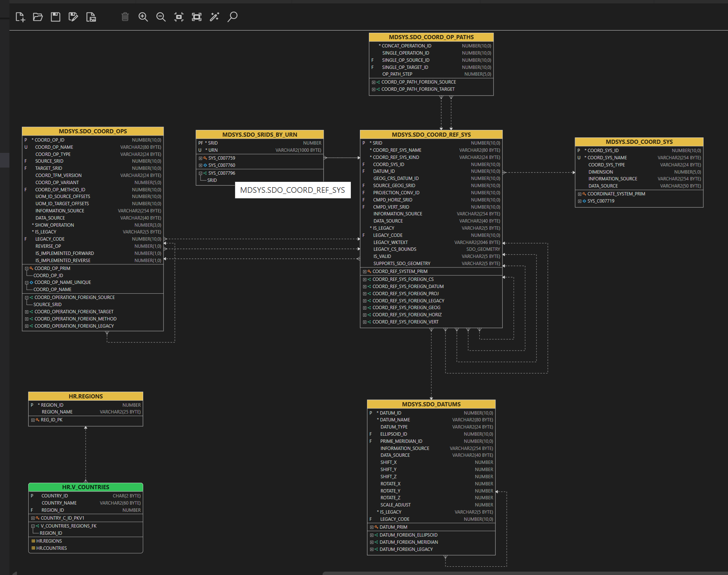
Task: Select the SRID column in SDO_SRIDS_BY_URN
Action: pyautogui.click(x=213, y=143)
